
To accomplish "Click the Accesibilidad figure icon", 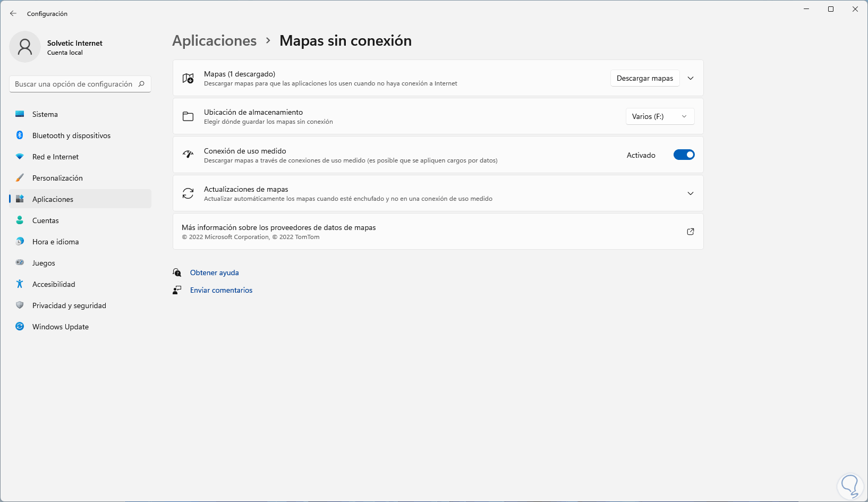I will [20, 284].
